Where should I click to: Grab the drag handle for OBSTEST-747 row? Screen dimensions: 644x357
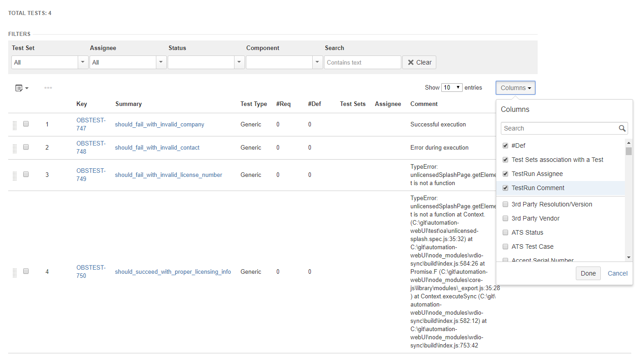click(x=14, y=124)
